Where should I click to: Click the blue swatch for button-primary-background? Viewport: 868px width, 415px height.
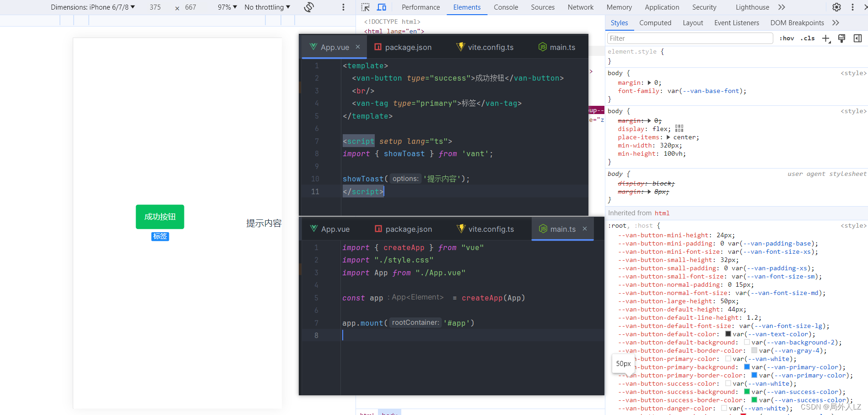point(747,367)
